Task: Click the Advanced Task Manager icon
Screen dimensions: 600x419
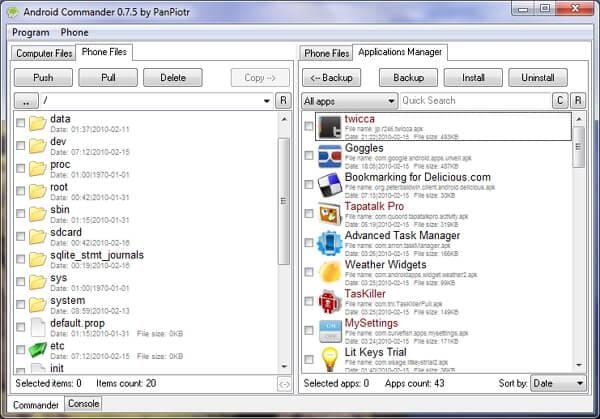Action: click(x=329, y=243)
